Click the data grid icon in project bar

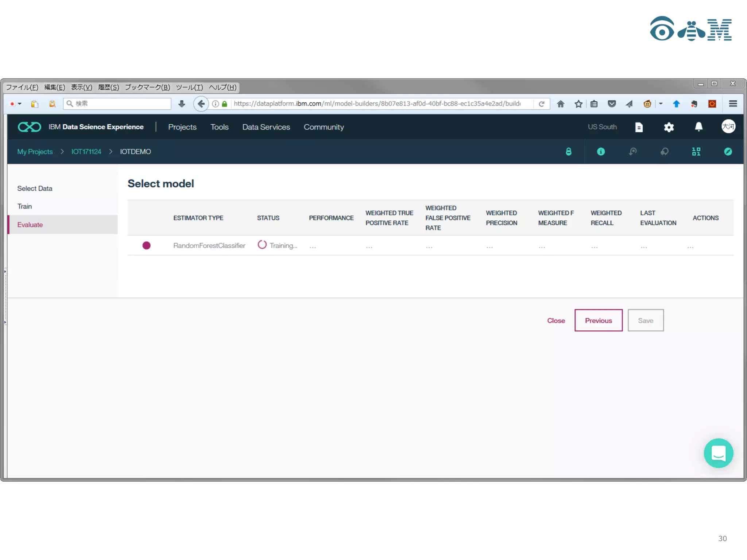tap(696, 152)
